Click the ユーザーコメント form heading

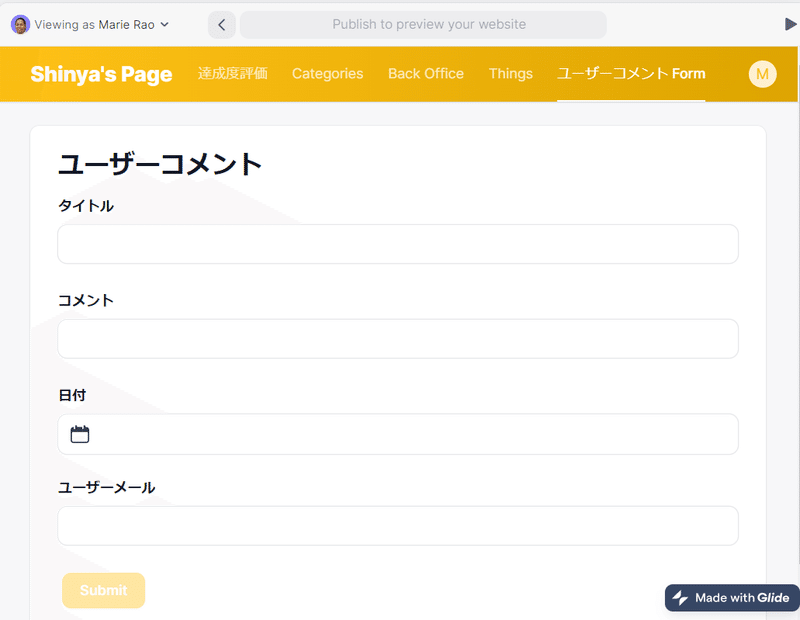[x=160, y=164]
